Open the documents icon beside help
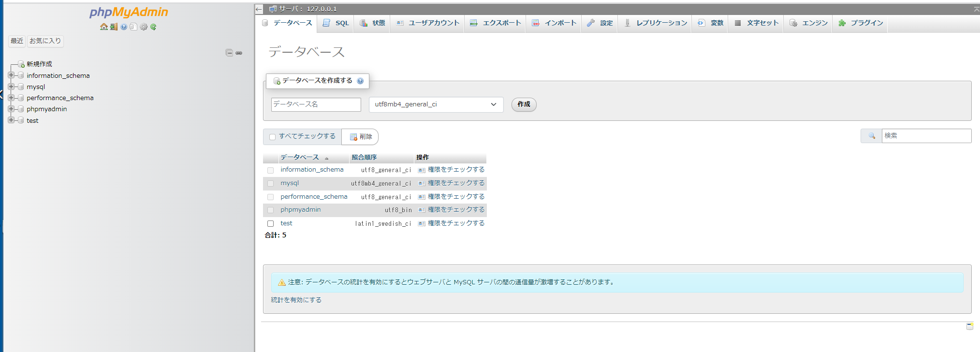Image resolution: width=980 pixels, height=352 pixels. (x=133, y=27)
